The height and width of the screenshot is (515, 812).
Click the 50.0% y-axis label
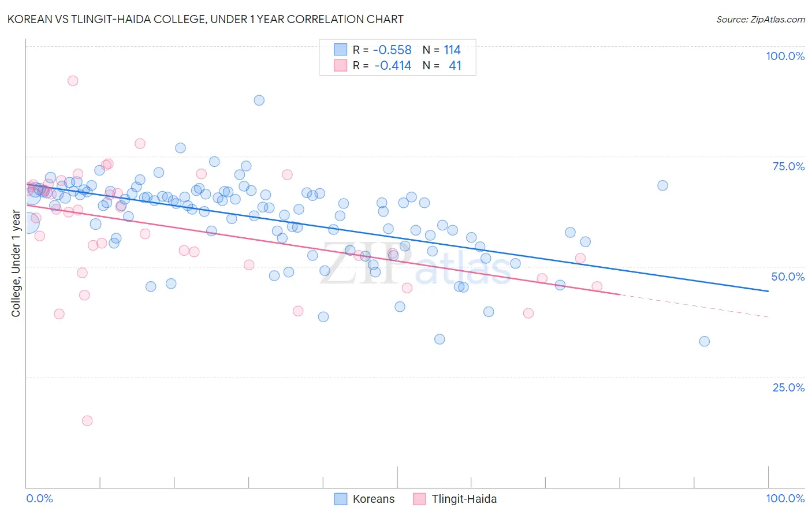coord(788,277)
